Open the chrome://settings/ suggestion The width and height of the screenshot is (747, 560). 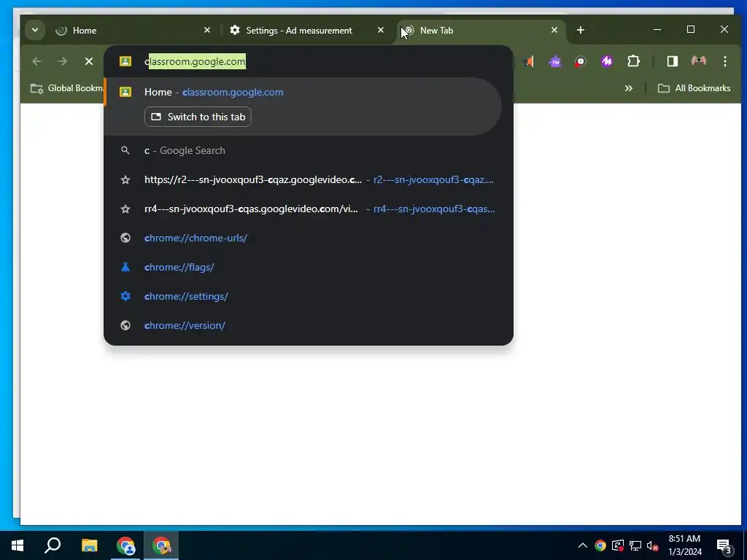pyautogui.click(x=309, y=296)
